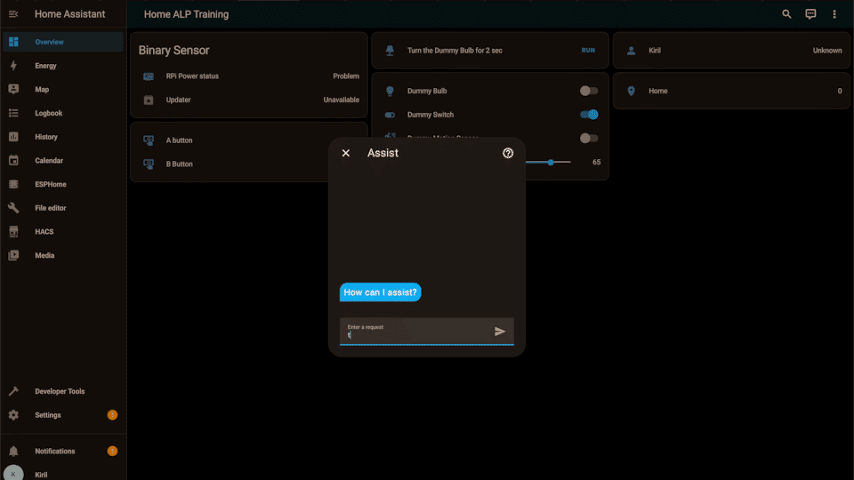
Task: Click the Updater package icon
Action: (x=148, y=100)
